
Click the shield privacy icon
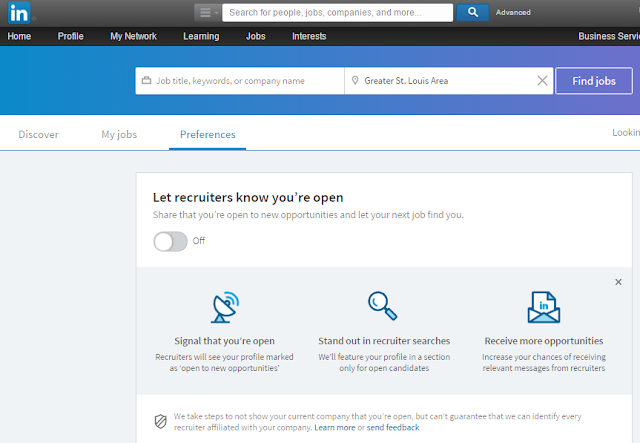coord(160,421)
